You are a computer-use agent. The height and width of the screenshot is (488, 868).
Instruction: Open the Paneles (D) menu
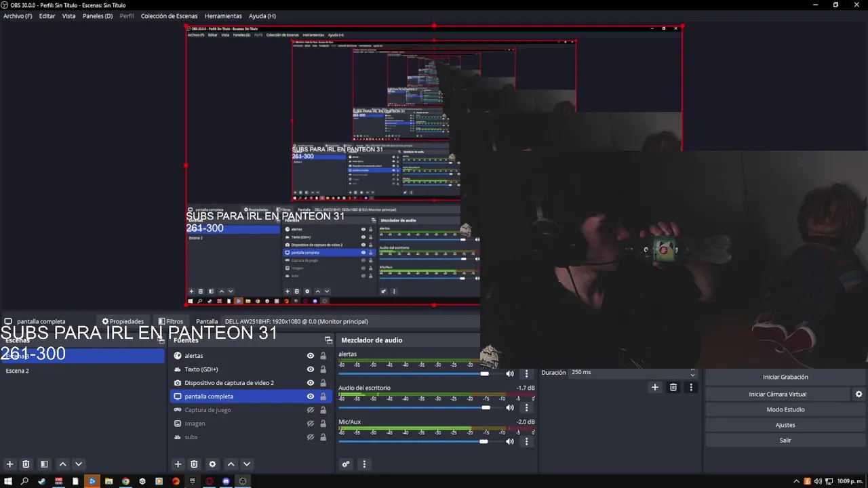98,16
